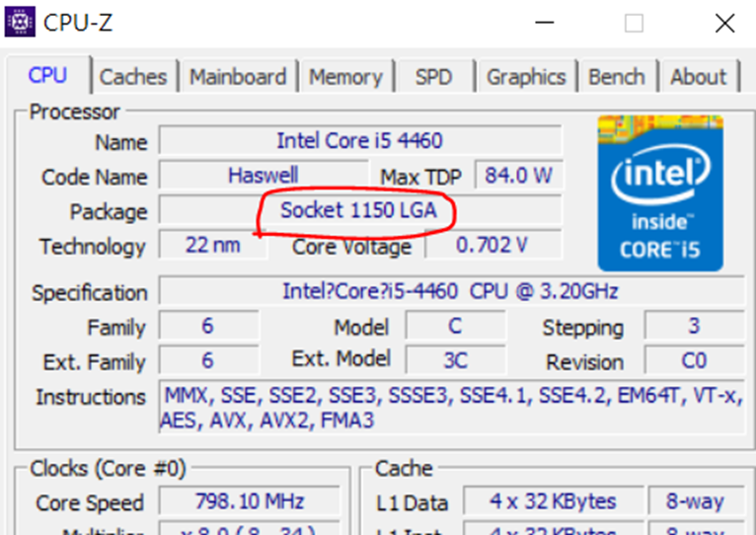Click the Specification field with 3.20GHz
756x535 pixels.
(x=450, y=291)
